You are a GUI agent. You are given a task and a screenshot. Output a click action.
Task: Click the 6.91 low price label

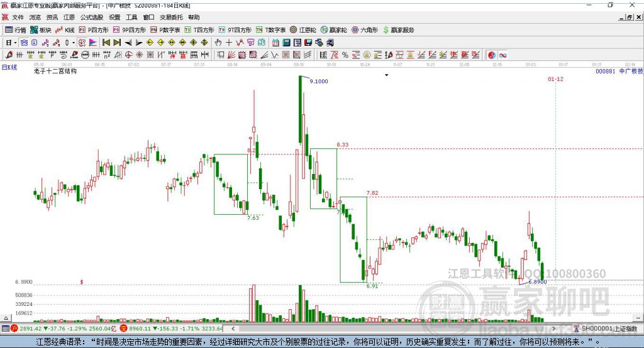372,286
